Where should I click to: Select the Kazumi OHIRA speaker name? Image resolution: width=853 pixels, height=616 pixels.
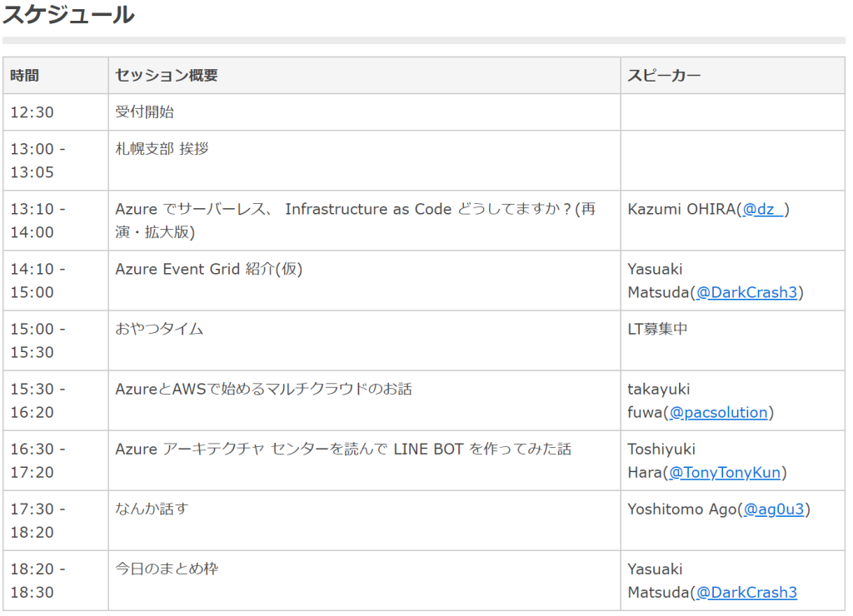pos(681,209)
